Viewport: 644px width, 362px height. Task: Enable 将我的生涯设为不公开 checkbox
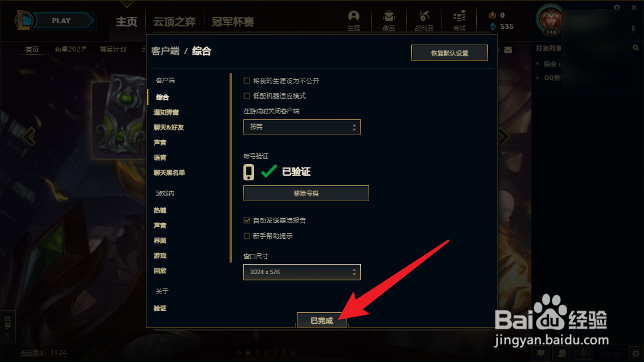pos(247,81)
